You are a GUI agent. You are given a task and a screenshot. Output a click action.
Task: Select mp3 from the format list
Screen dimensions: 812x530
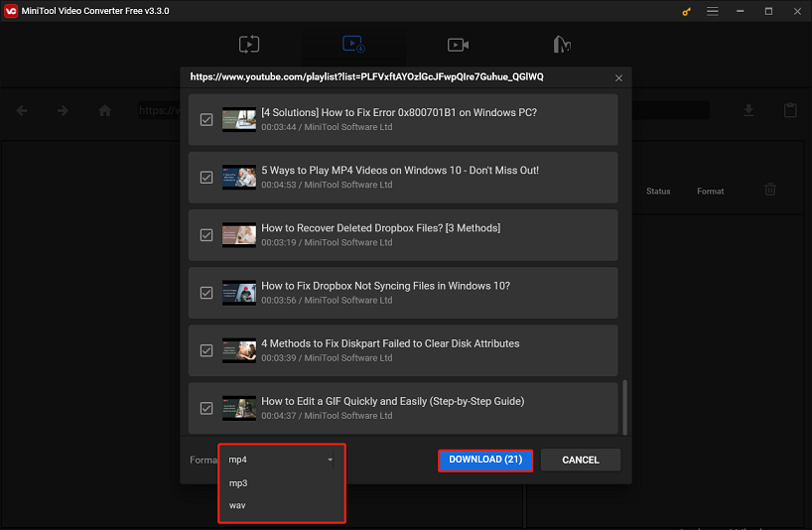pyautogui.click(x=238, y=483)
